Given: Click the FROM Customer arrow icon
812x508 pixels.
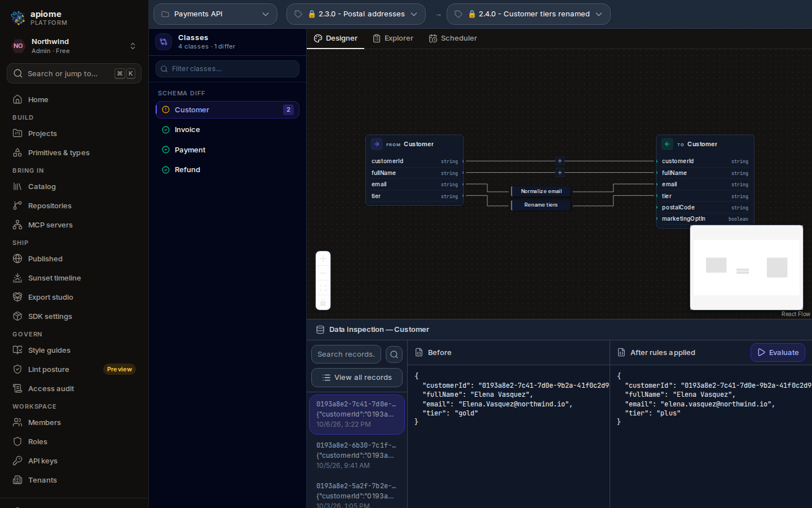Looking at the screenshot, I should pyautogui.click(x=377, y=144).
